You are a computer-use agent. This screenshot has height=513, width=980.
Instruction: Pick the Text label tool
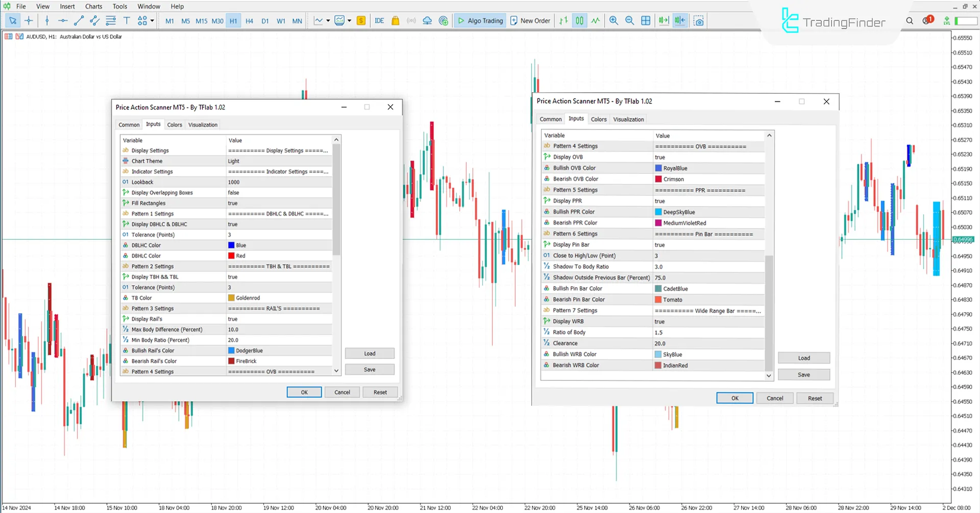(x=127, y=21)
